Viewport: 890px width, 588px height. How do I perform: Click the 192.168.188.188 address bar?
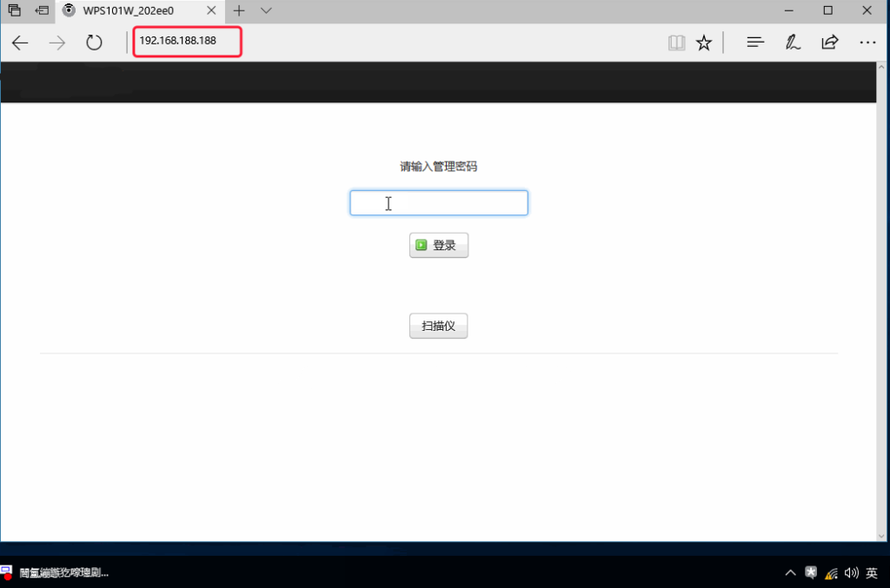tap(187, 41)
